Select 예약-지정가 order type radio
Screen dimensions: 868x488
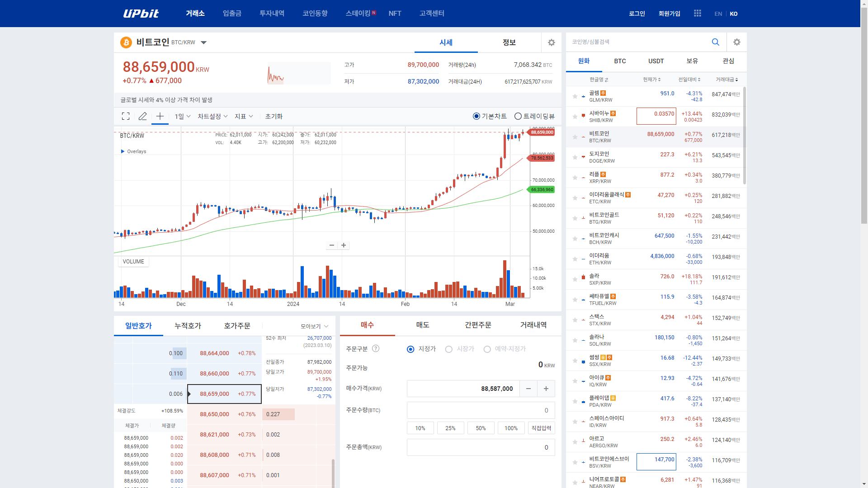(487, 349)
